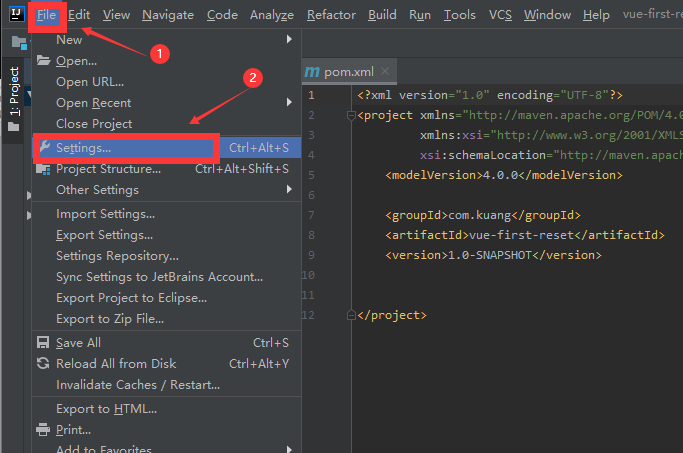
Task: Click the printer icon beside Print
Action: (43, 430)
